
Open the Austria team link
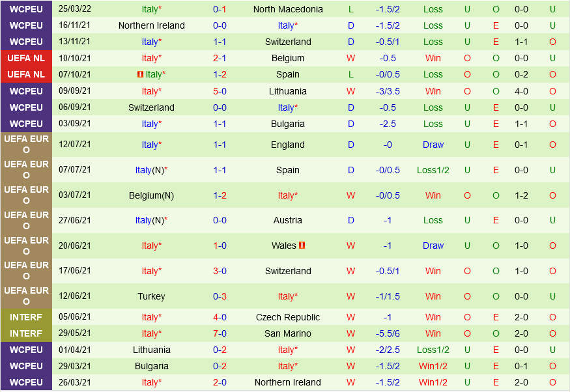tap(288, 220)
